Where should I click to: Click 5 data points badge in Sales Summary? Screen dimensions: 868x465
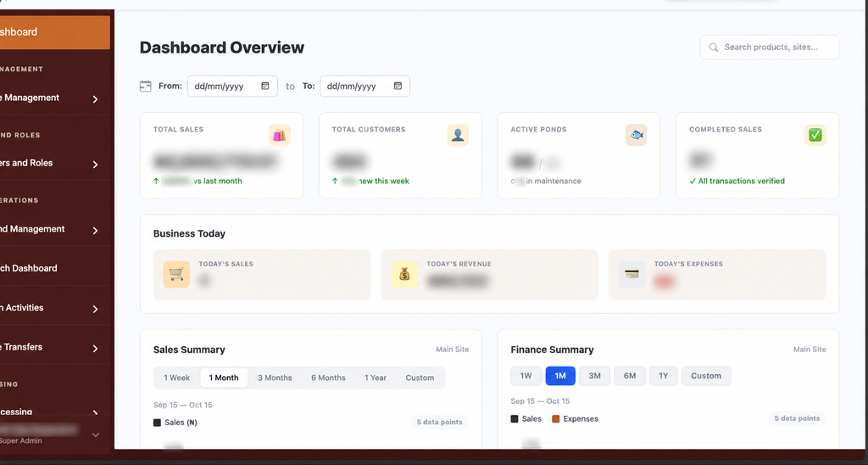pos(440,423)
